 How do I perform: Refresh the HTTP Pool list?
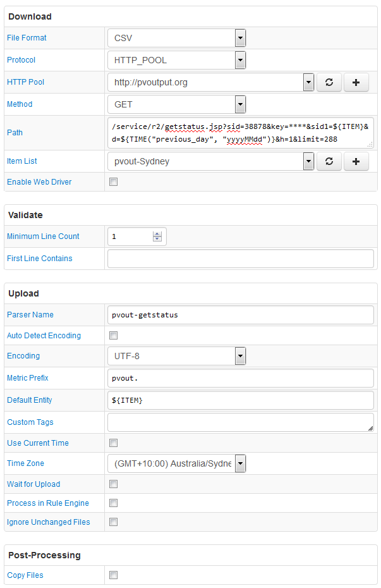click(329, 82)
